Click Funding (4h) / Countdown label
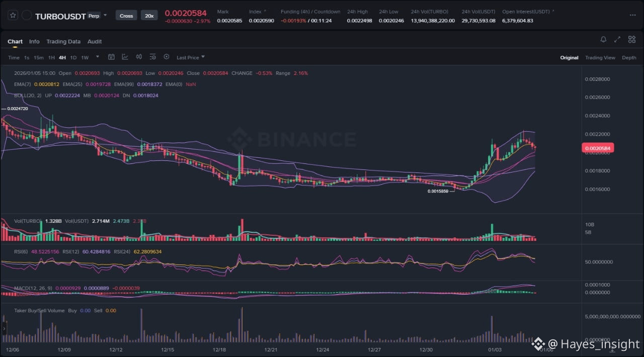 (310, 12)
